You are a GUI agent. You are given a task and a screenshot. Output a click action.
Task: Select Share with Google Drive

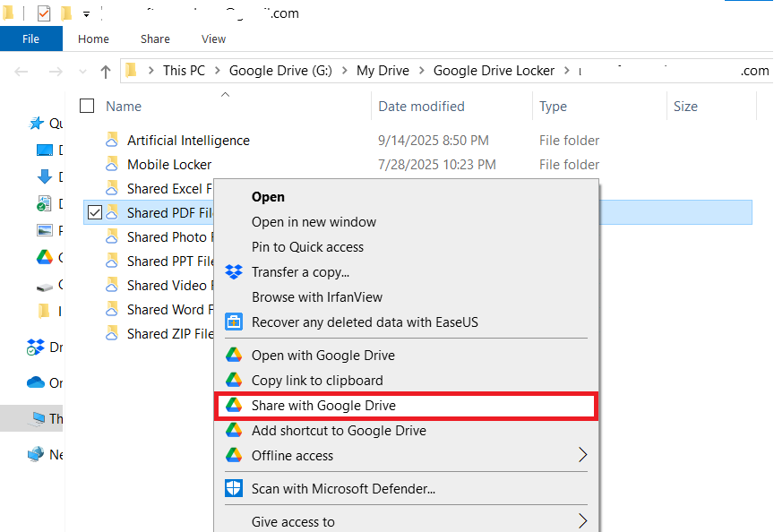coord(323,406)
